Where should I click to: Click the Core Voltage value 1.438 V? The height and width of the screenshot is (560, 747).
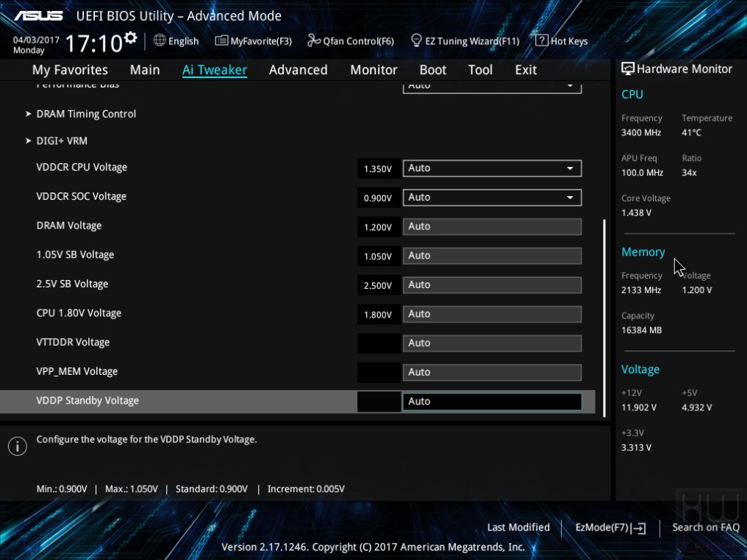point(636,213)
